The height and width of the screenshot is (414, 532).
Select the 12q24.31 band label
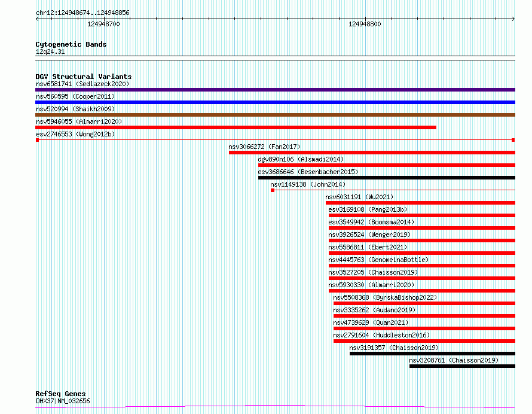point(50,51)
